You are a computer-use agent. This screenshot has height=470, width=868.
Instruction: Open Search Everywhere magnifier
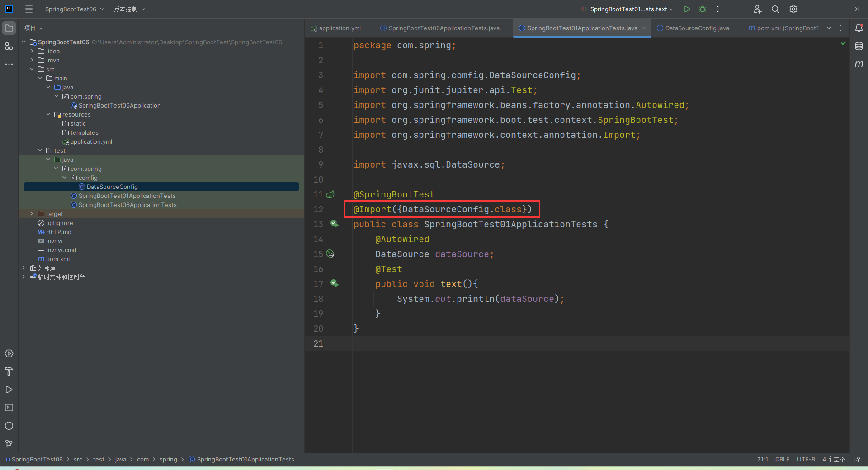pyautogui.click(x=775, y=9)
